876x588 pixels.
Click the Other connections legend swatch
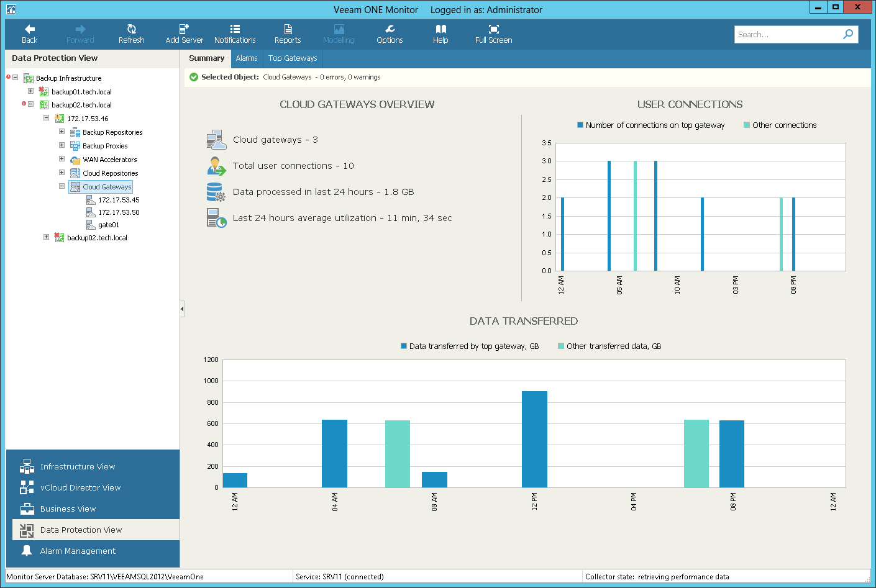(747, 125)
